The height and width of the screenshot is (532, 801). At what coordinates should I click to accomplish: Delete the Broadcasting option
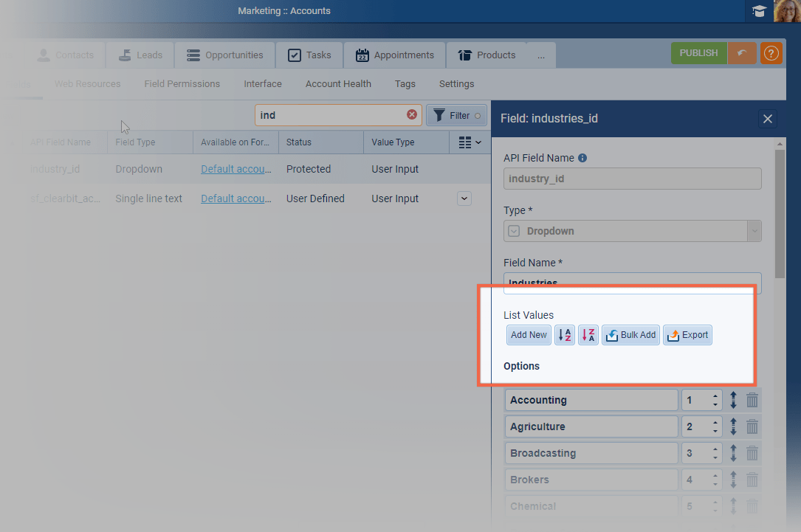(752, 454)
